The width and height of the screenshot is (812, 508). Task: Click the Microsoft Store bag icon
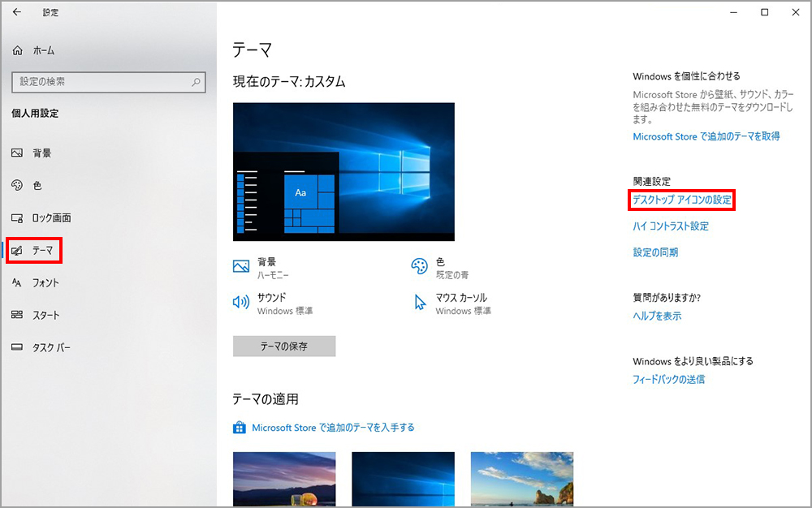[x=240, y=428]
